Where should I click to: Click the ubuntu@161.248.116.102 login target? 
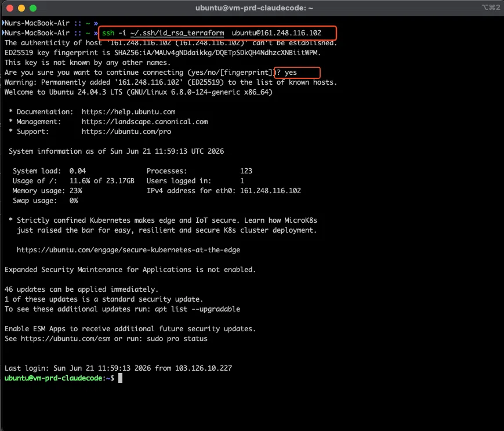click(x=277, y=33)
